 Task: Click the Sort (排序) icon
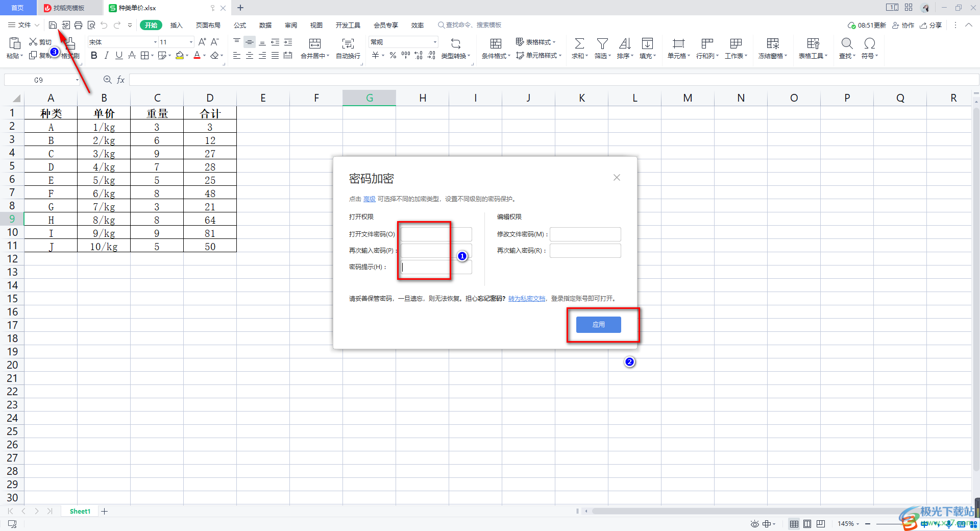tap(625, 43)
